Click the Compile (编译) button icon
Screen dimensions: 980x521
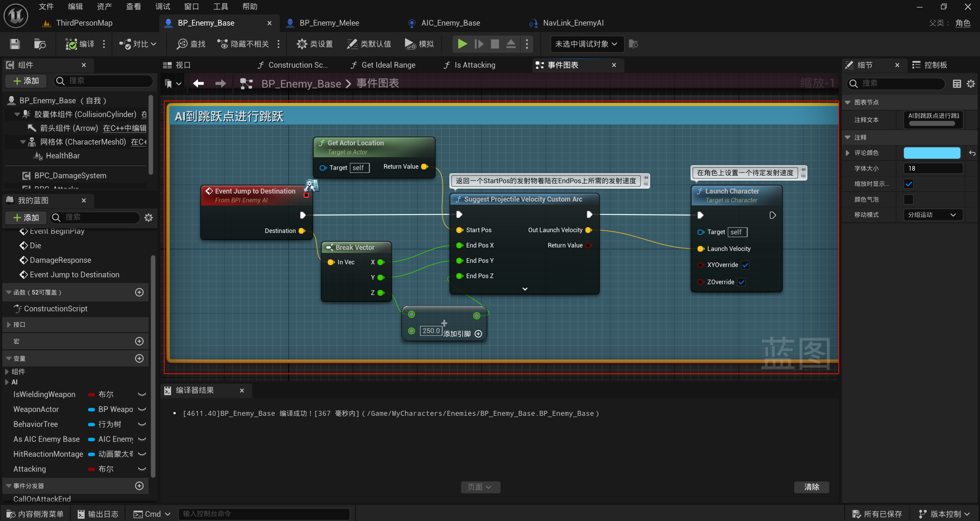click(x=72, y=44)
